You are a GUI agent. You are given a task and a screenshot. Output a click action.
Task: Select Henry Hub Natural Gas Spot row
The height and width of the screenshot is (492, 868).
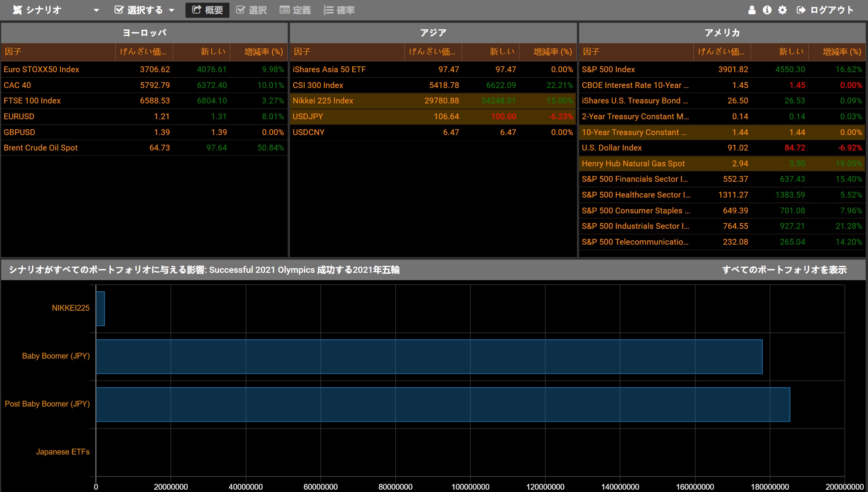click(x=722, y=164)
